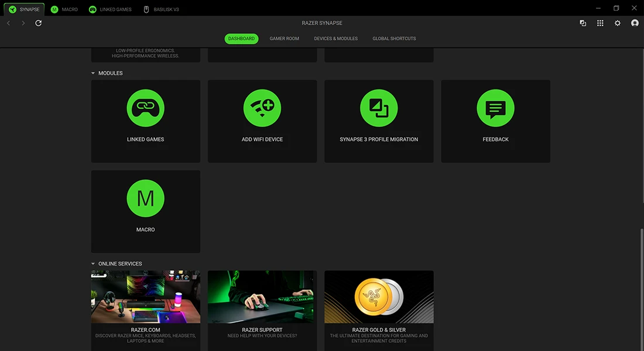The width and height of the screenshot is (644, 351).
Task: Select the Linked Games label in title bar
Action: pyautogui.click(x=116, y=9)
